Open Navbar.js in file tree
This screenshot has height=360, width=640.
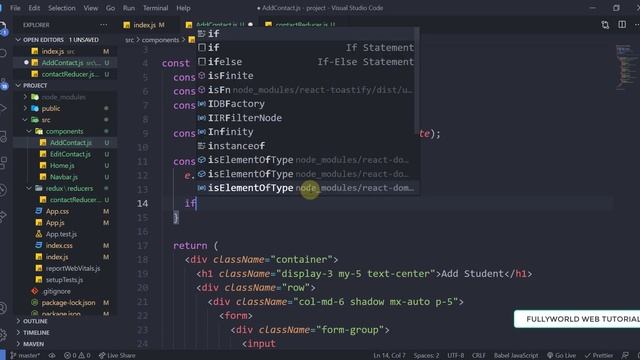click(x=64, y=177)
